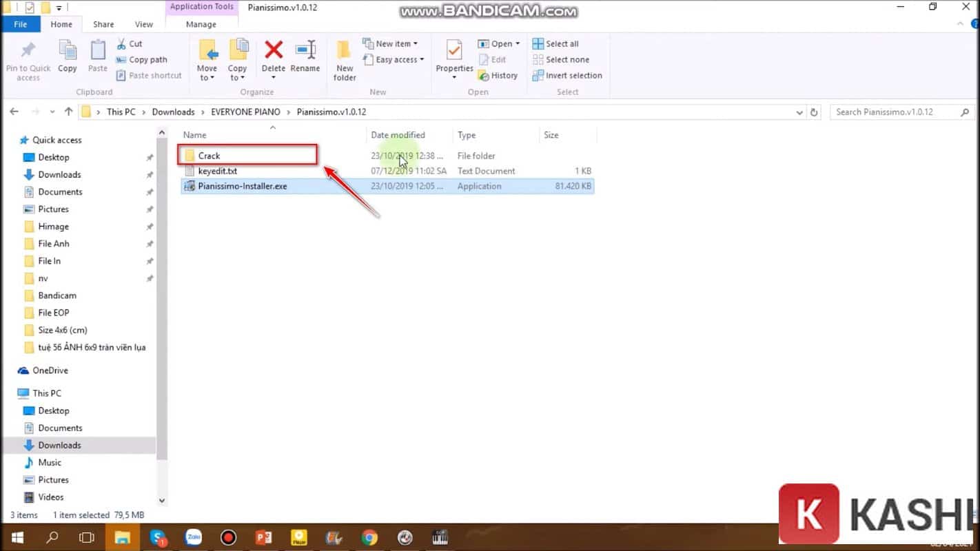Click the Up folder arrow
The height and width of the screenshot is (551, 980).
click(68, 112)
